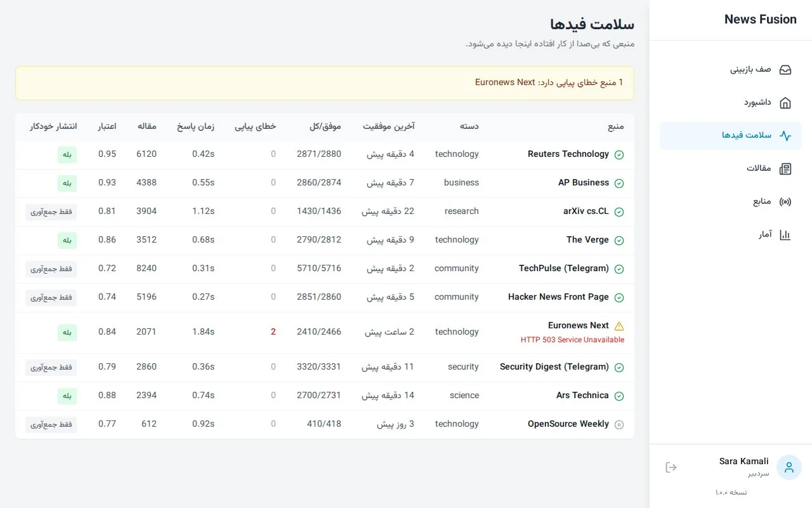Click the paused status icon for OpenSource Weekly
This screenshot has width=812, height=508.
619,424
